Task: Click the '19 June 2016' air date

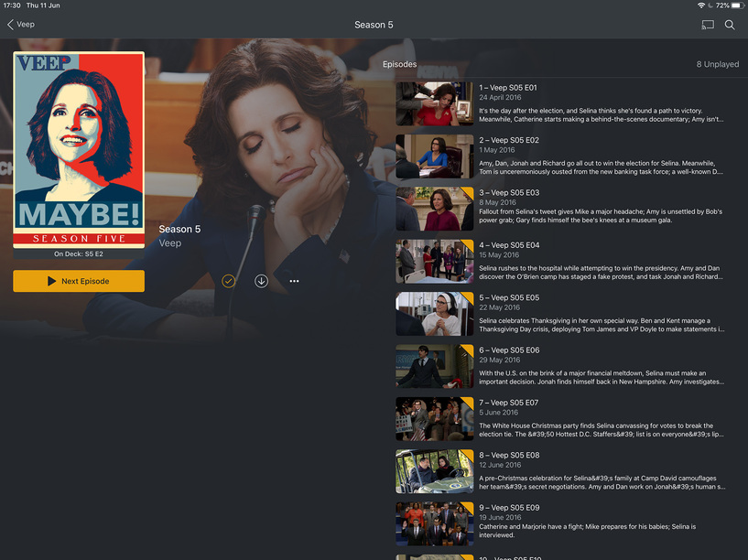Action: pyautogui.click(x=500, y=517)
